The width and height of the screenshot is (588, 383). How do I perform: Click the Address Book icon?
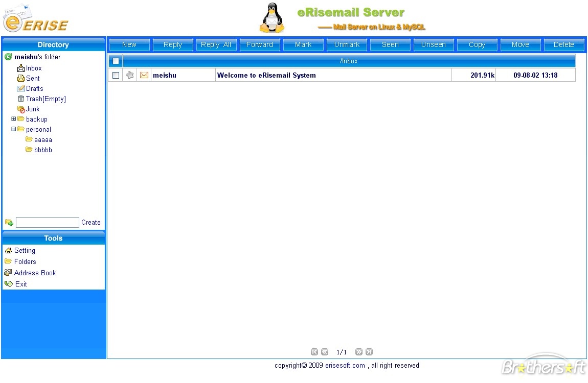[x=8, y=272]
